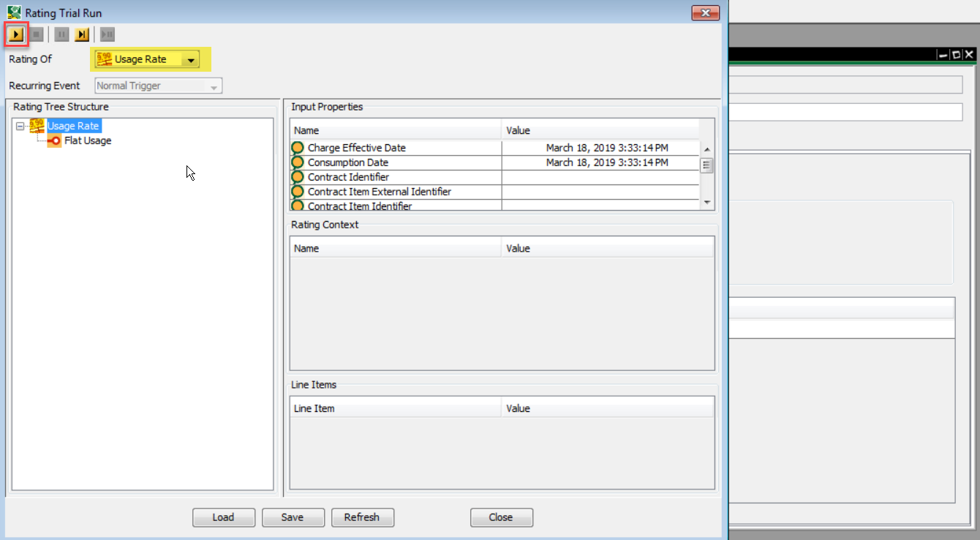Click the Stop icon in the toolbar
Viewport: 980px width, 540px height.
coord(35,34)
